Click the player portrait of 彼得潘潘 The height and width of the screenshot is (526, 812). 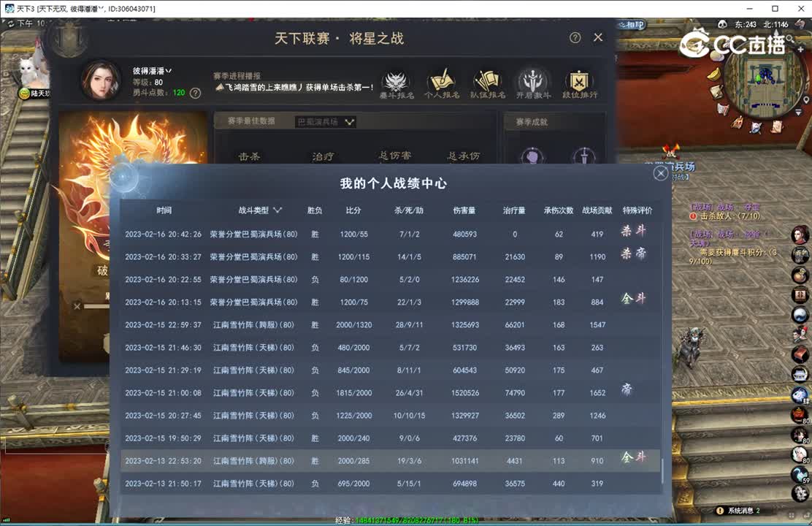tap(101, 81)
